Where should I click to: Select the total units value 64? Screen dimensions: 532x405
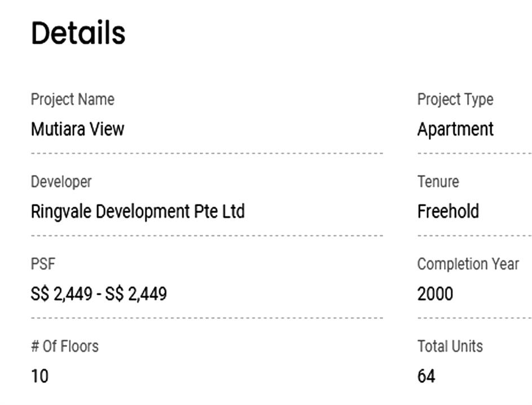coord(426,376)
